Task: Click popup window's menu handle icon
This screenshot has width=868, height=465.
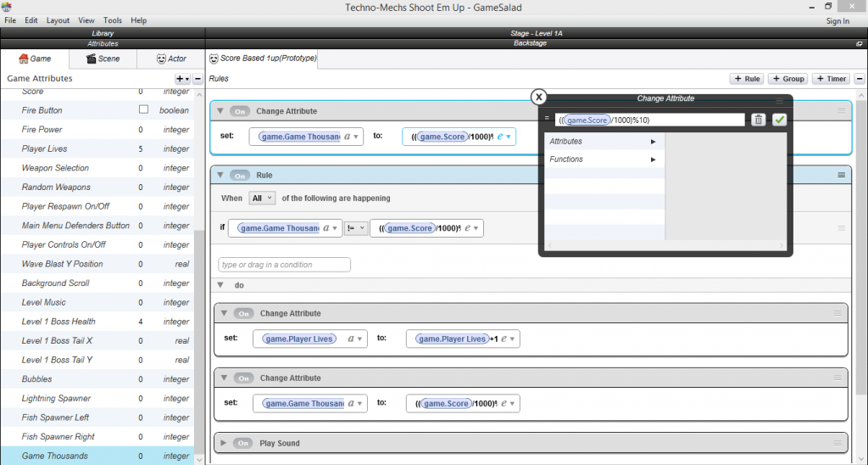Action: 780,100
